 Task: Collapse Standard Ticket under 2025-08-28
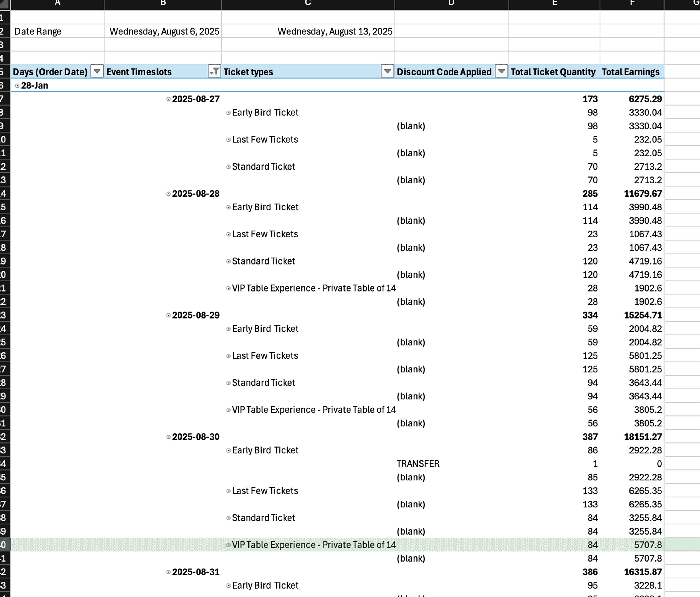[x=228, y=262]
